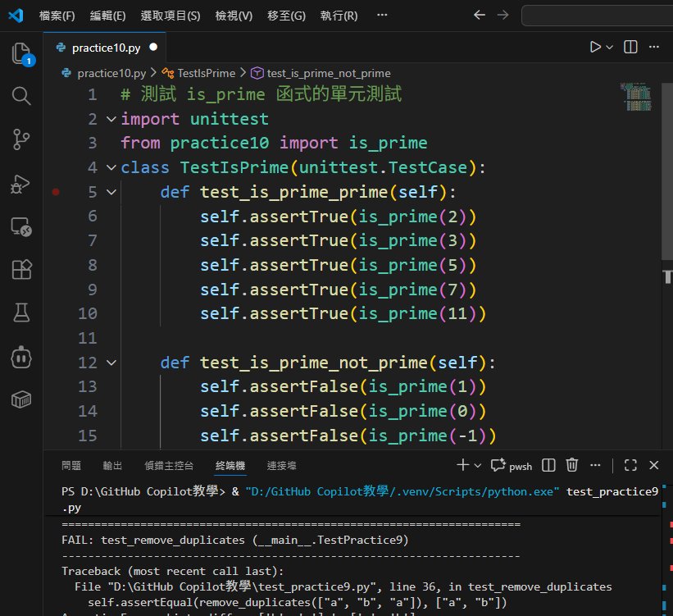Open the run button dropdown arrow
The height and width of the screenshot is (616, 673).
(x=610, y=48)
